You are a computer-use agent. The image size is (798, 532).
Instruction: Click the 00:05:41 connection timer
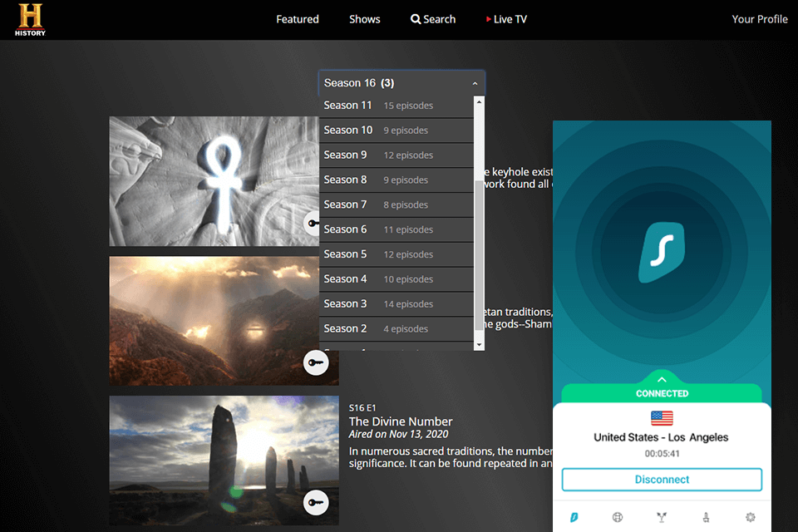(662, 454)
